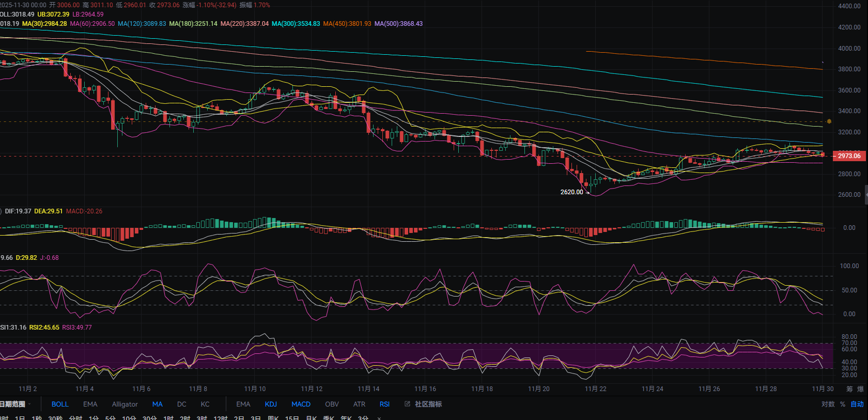Screen dimensions: 868x420
Task: Switch to percent scale with % icon
Action: 843,404
